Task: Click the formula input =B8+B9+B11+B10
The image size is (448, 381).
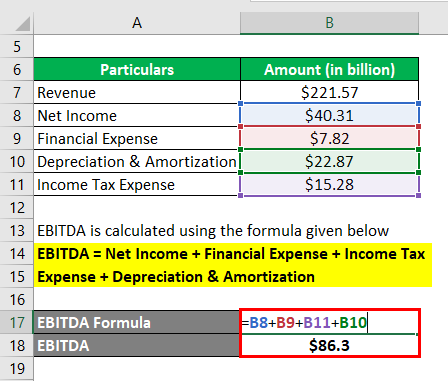Action: click(x=329, y=322)
